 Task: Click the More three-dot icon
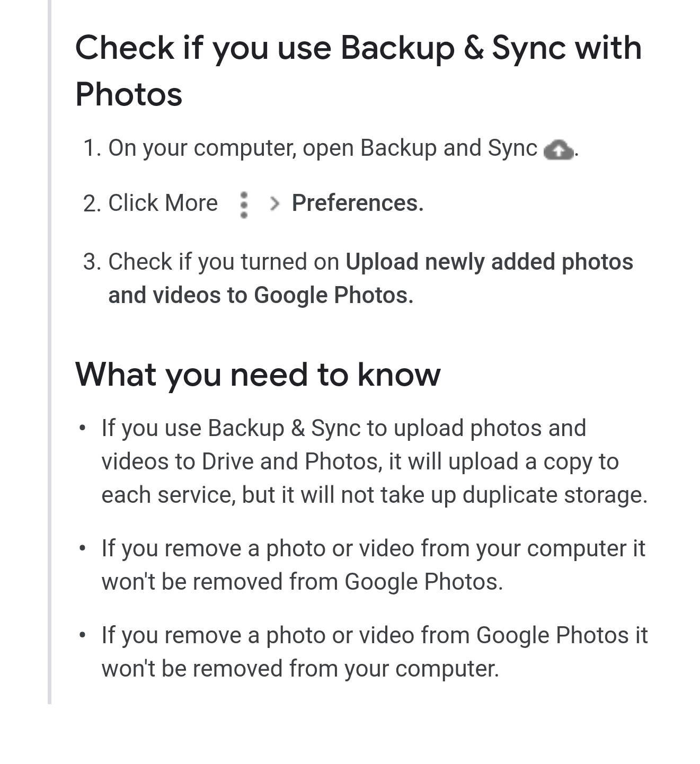click(244, 205)
